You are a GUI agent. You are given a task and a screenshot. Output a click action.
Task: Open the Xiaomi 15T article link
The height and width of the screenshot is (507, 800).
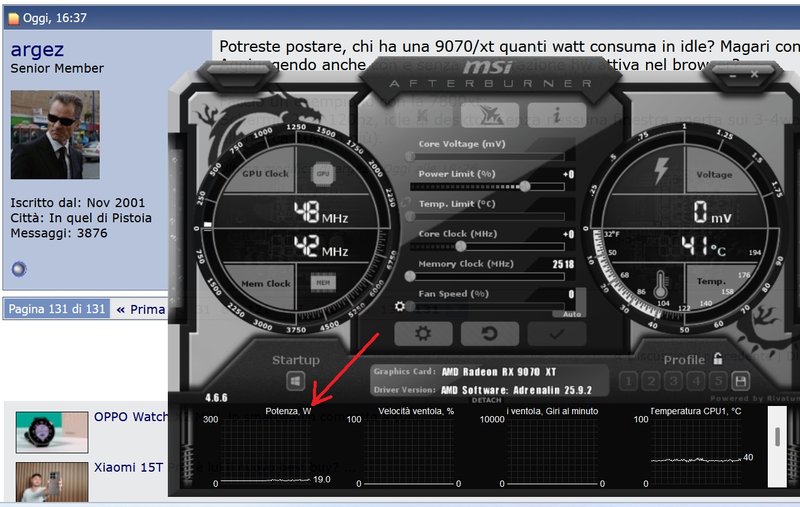129,467
